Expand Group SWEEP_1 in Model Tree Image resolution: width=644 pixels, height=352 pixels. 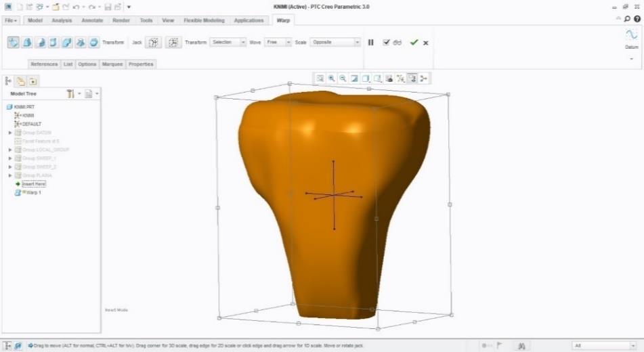[10, 158]
